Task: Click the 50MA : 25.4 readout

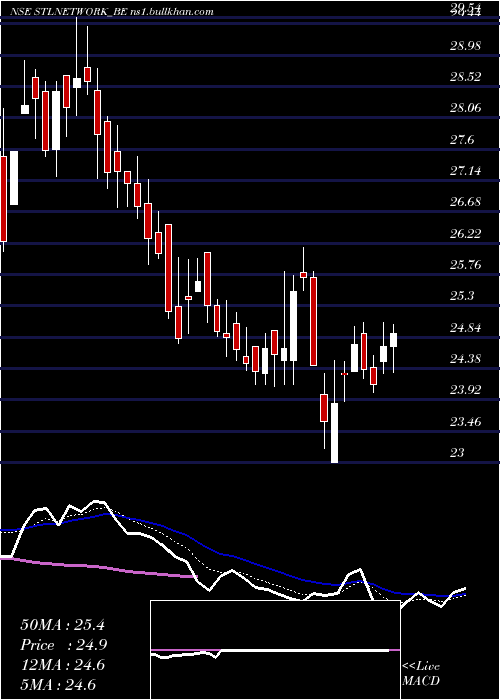Action: pyautogui.click(x=62, y=625)
